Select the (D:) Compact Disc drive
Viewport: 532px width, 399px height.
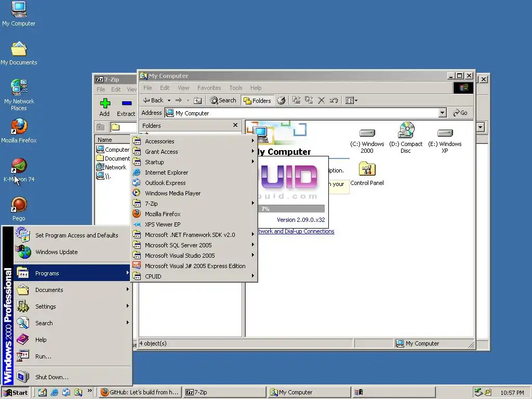[406, 137]
